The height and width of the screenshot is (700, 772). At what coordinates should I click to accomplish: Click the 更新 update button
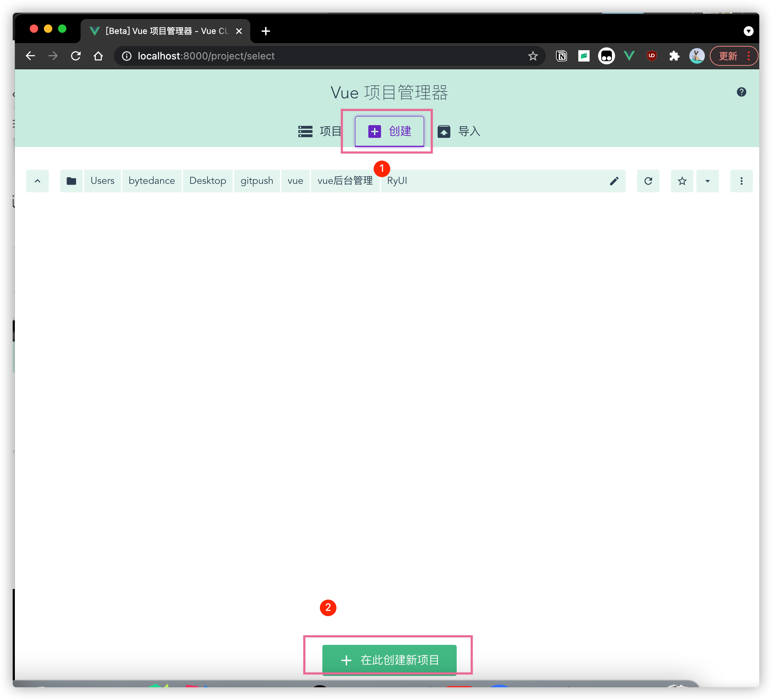pos(727,56)
